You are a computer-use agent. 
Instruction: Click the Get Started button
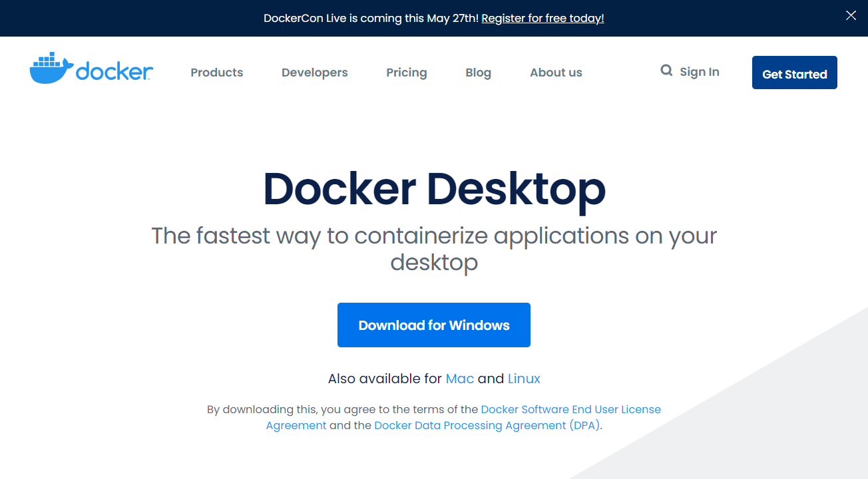794,73
